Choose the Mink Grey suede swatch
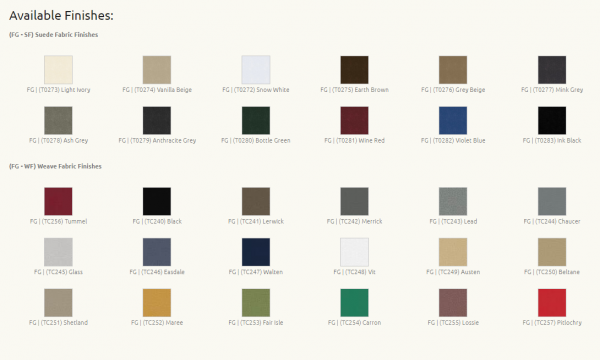This screenshot has width=600, height=360. 552,70
